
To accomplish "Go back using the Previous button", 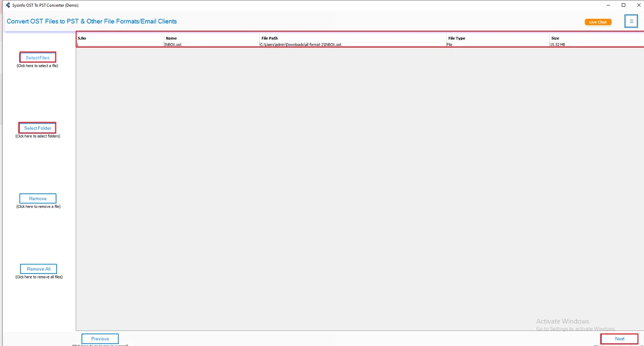I will tap(100, 338).
